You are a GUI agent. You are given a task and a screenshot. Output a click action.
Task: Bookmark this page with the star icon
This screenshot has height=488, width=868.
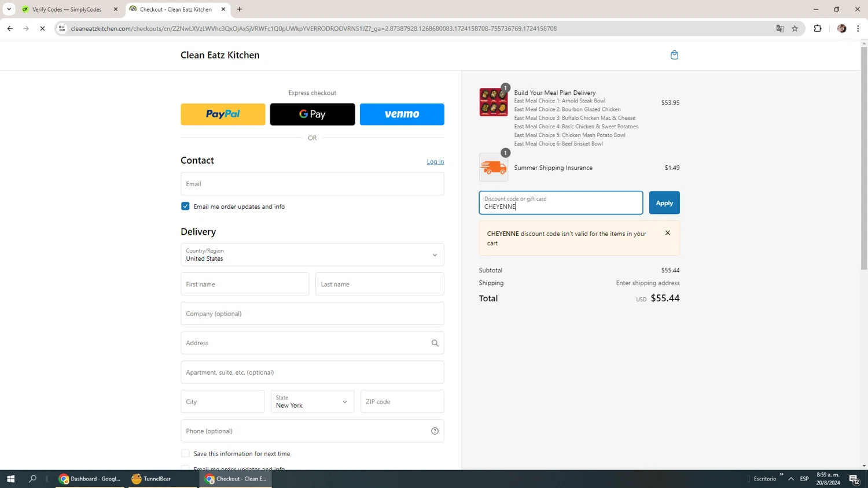click(x=795, y=28)
